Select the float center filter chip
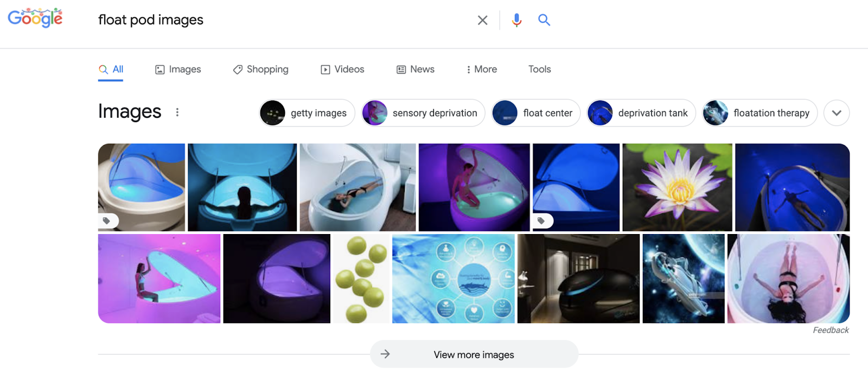 536,113
